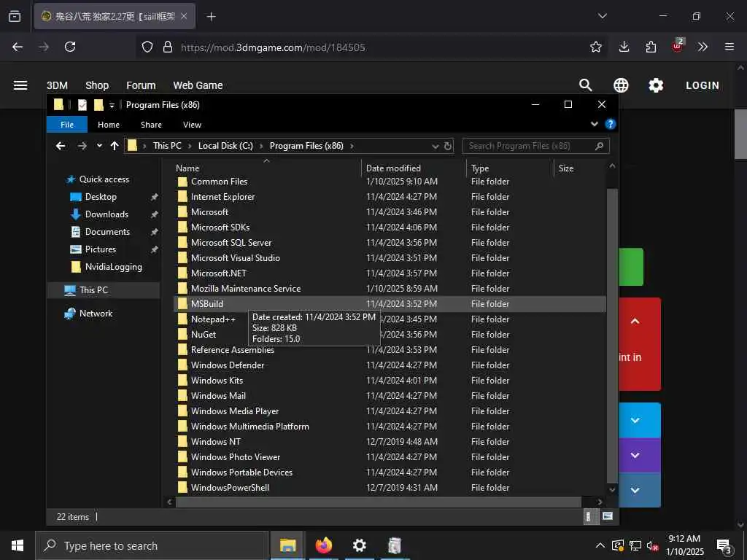Select the Notepad++ folder

click(213, 319)
